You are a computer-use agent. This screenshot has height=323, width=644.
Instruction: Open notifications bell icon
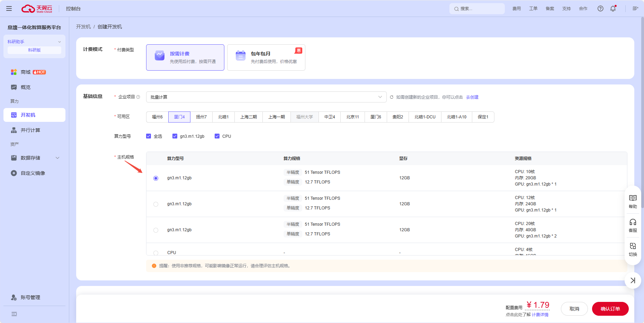tap(613, 9)
